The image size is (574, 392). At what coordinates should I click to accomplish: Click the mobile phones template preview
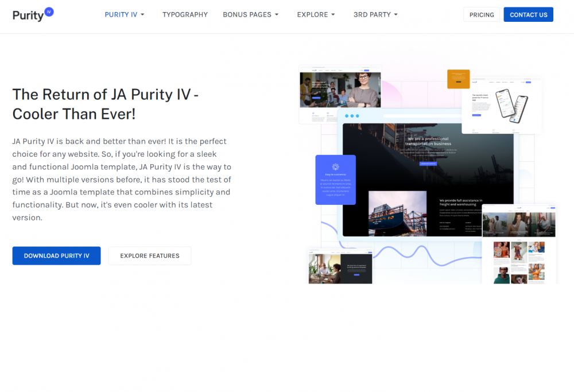pos(502,106)
